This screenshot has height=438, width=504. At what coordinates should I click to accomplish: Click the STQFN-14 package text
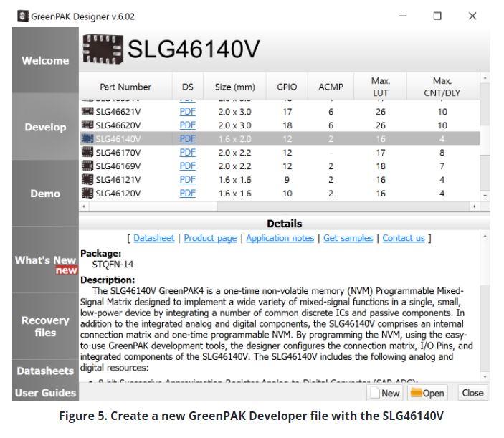(113, 264)
